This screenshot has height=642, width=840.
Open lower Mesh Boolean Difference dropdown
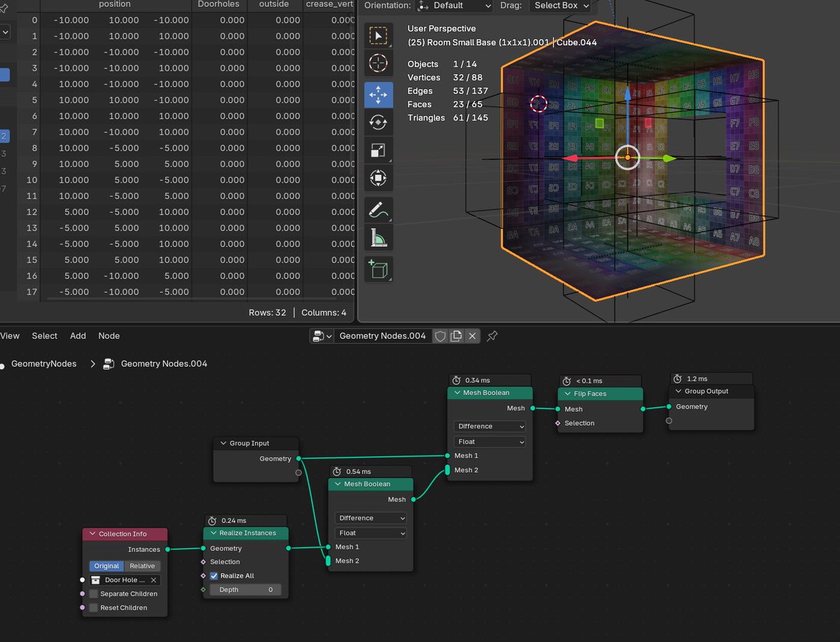[371, 518]
